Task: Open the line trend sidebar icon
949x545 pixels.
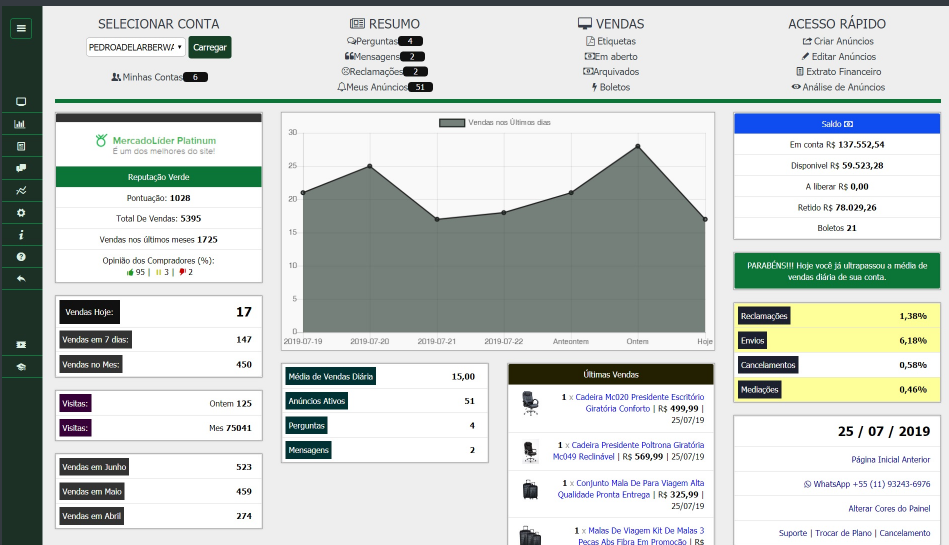Action: coord(21,190)
